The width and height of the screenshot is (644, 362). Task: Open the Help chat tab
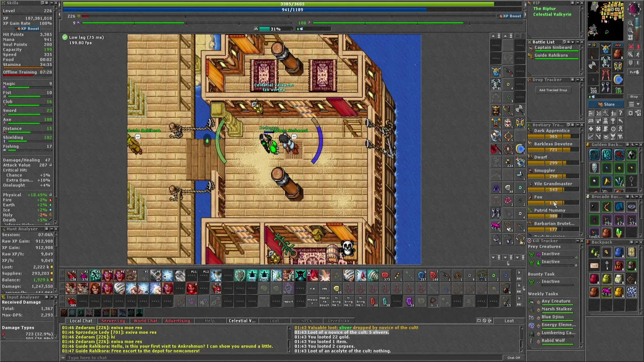[210, 321]
